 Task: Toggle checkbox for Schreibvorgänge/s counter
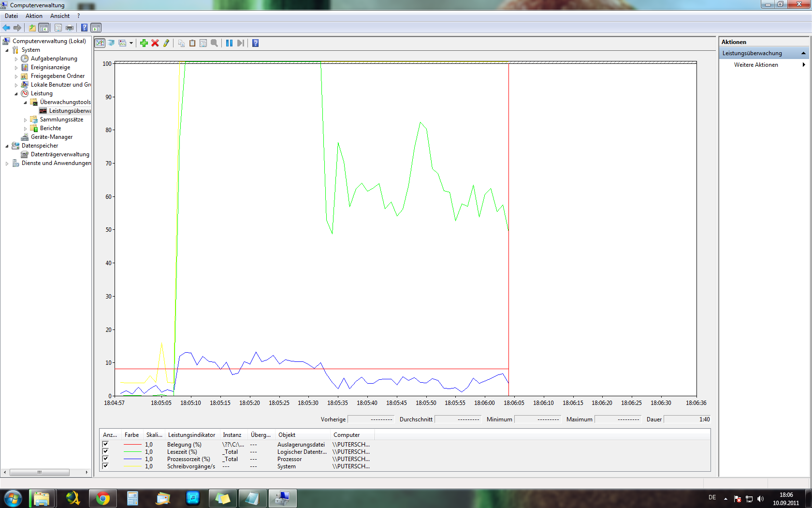pos(105,466)
